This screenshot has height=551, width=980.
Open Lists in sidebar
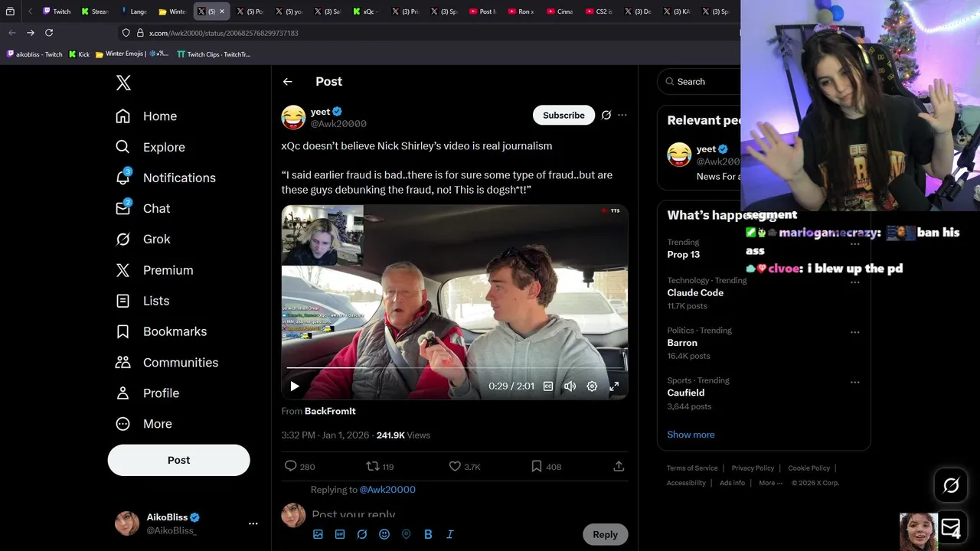[x=142, y=301]
